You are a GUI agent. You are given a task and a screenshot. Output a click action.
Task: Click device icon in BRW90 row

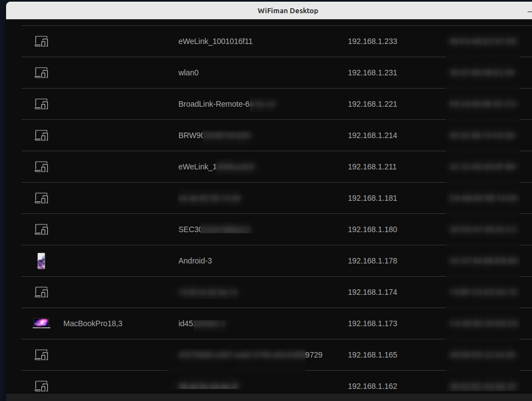click(41, 135)
